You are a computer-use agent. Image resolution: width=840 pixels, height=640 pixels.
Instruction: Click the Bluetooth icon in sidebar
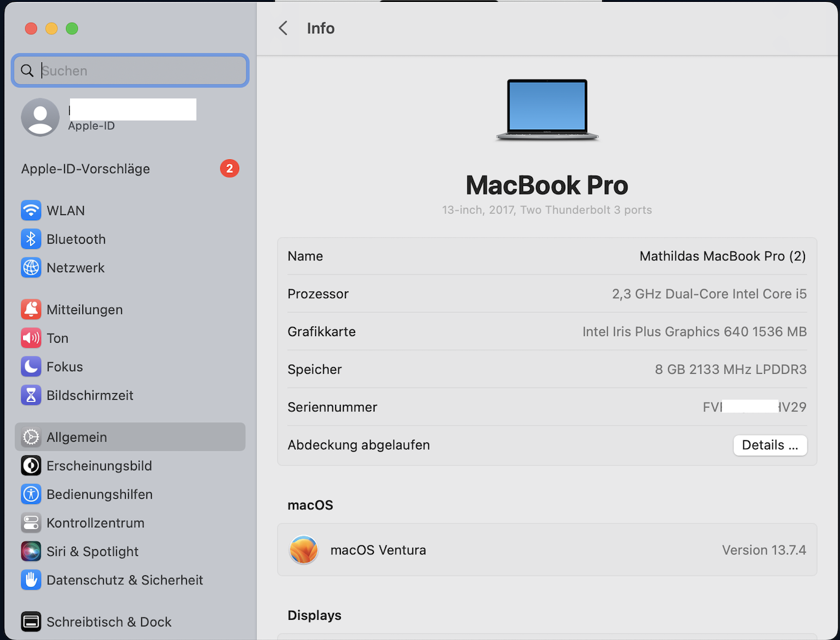31,239
